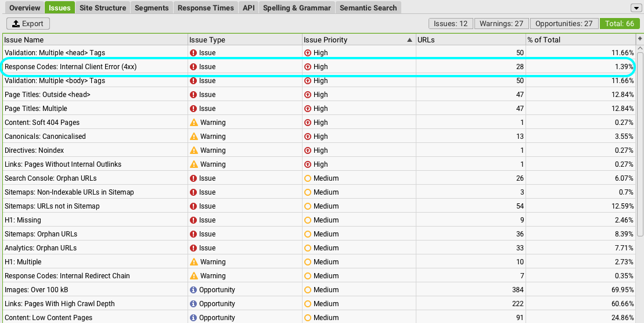Select 'Sitemaps: URLs not in Sitemap' name
This screenshot has width=644, height=323.
click(x=52, y=206)
